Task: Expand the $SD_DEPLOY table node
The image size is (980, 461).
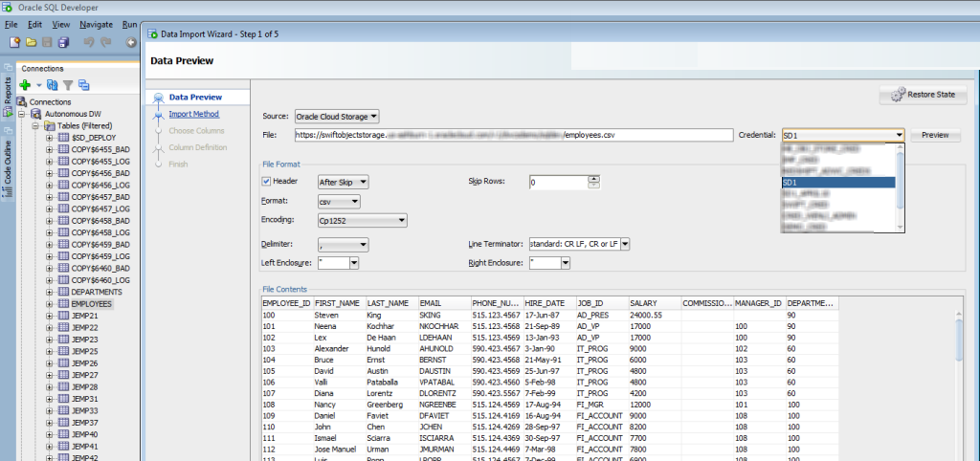Action: tap(50, 138)
